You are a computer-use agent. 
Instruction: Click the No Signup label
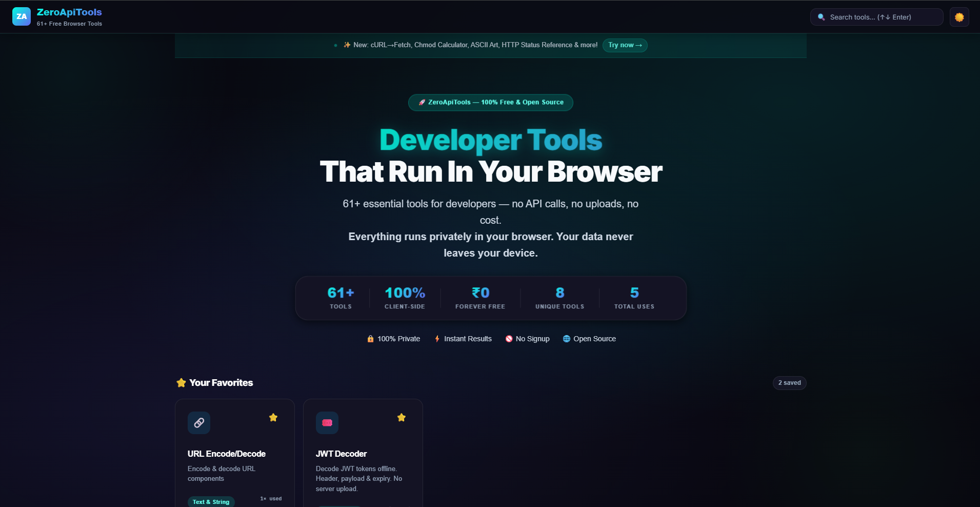click(x=532, y=339)
